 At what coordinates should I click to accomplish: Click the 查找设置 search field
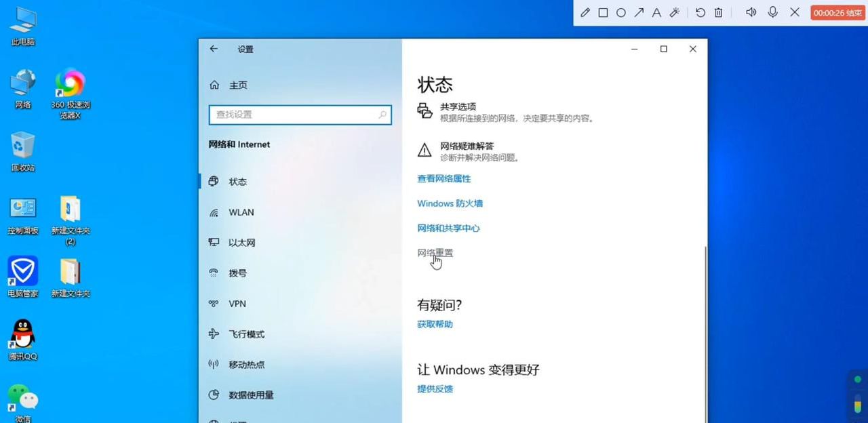pos(300,115)
